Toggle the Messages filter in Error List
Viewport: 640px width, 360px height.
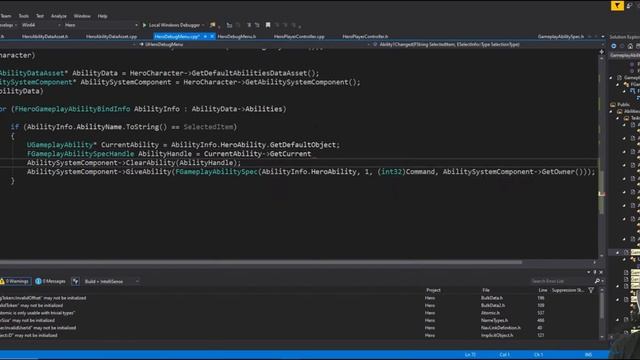pyautogui.click(x=50, y=281)
